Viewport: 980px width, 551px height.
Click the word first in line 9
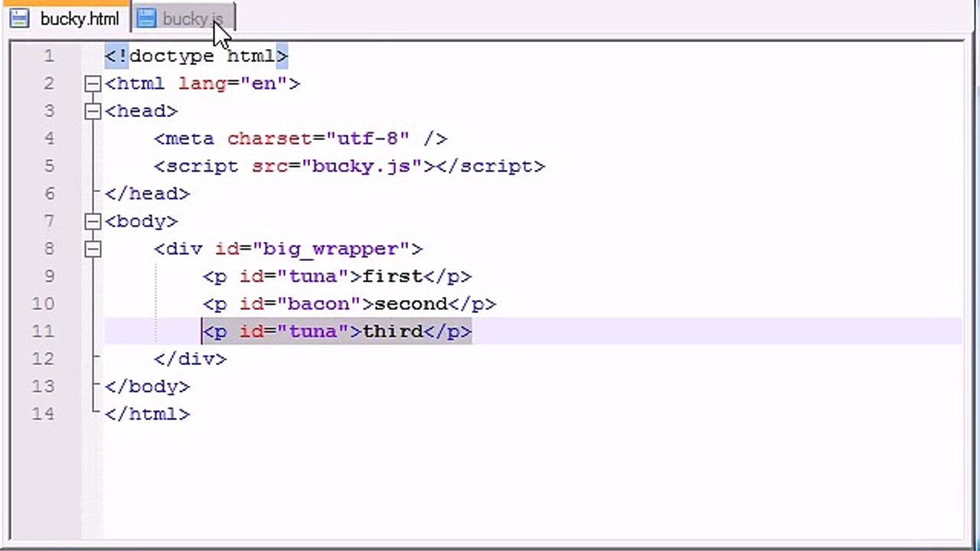[x=392, y=276]
